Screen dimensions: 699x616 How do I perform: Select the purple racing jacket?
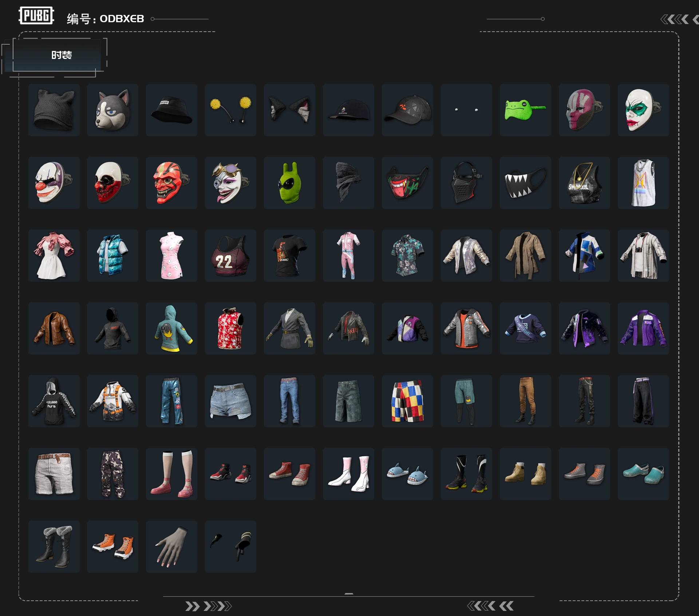click(x=643, y=328)
